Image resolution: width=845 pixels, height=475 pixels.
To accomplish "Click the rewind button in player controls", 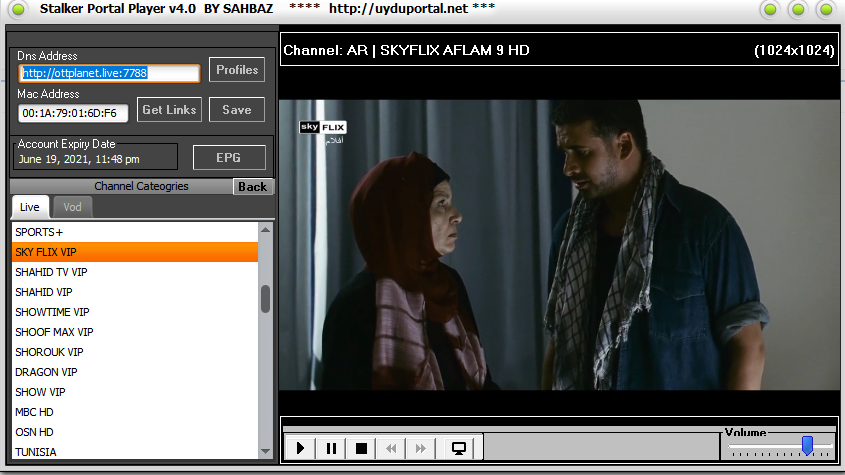I will coord(391,448).
